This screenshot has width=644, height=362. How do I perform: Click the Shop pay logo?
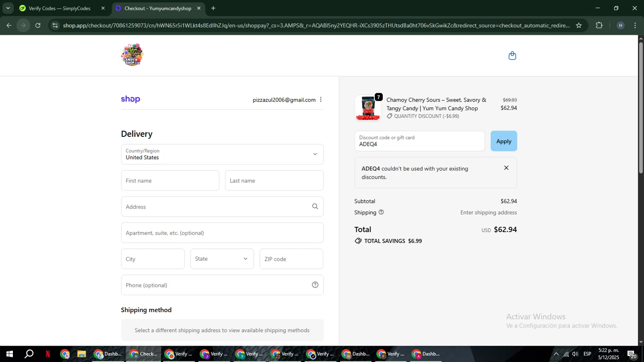[x=131, y=99]
